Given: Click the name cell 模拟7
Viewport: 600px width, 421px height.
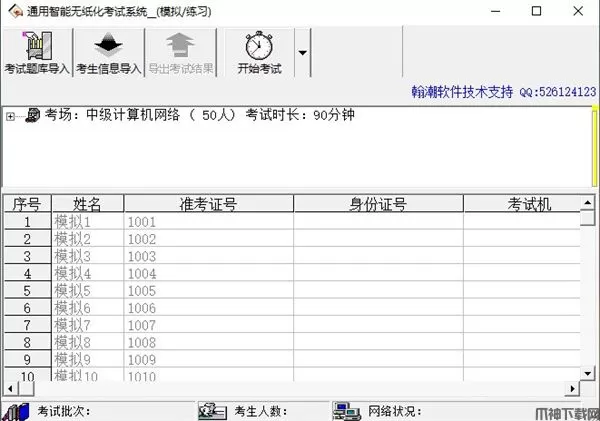Looking at the screenshot, I should [x=88, y=325].
